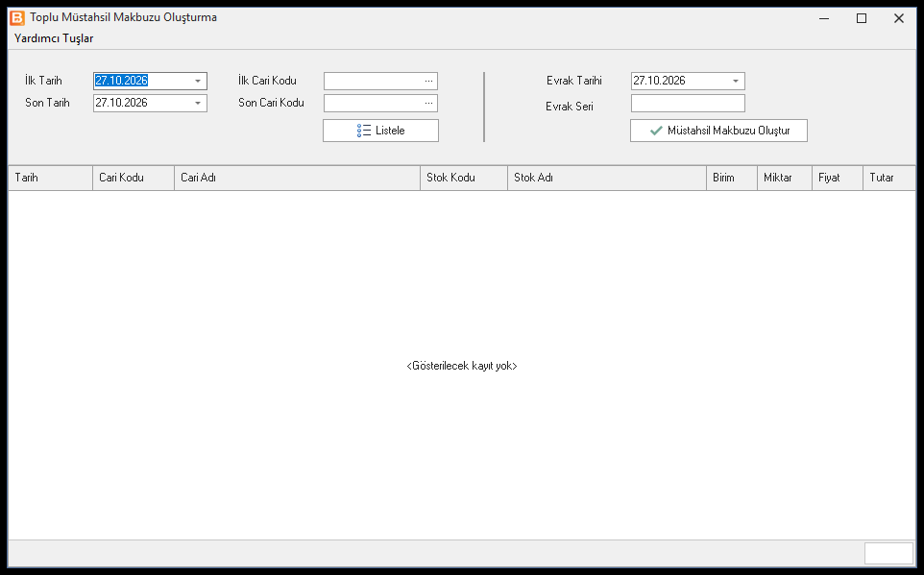Maximize the Toplu Müstahsil Makbuzu window
The width and height of the screenshot is (924, 575).
[x=862, y=18]
